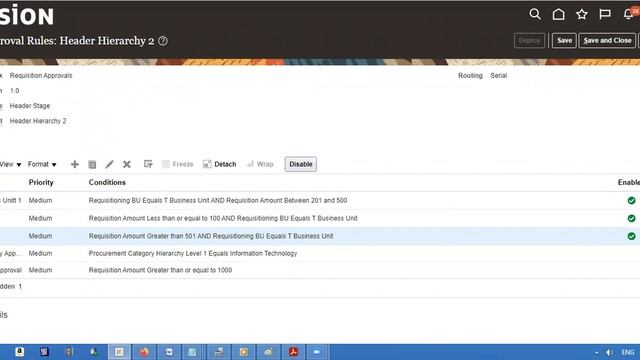This screenshot has height=360, width=640.
Task: Click enabled checkmark for Less than 100 rule
Action: 631,218
